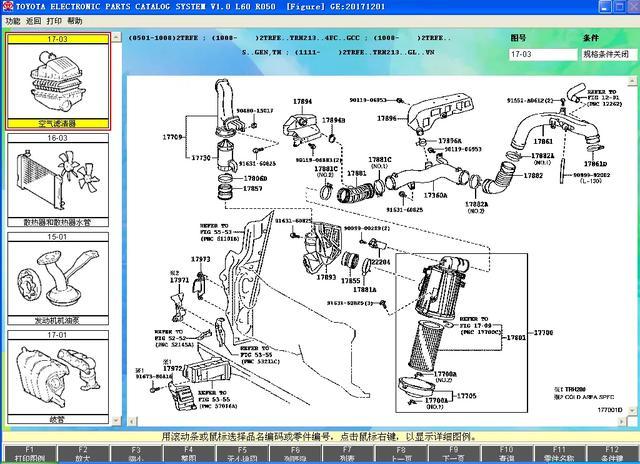640x464 pixels.
Task: Click left arrow of diagram horizontal scrollbar
Action: [131, 421]
